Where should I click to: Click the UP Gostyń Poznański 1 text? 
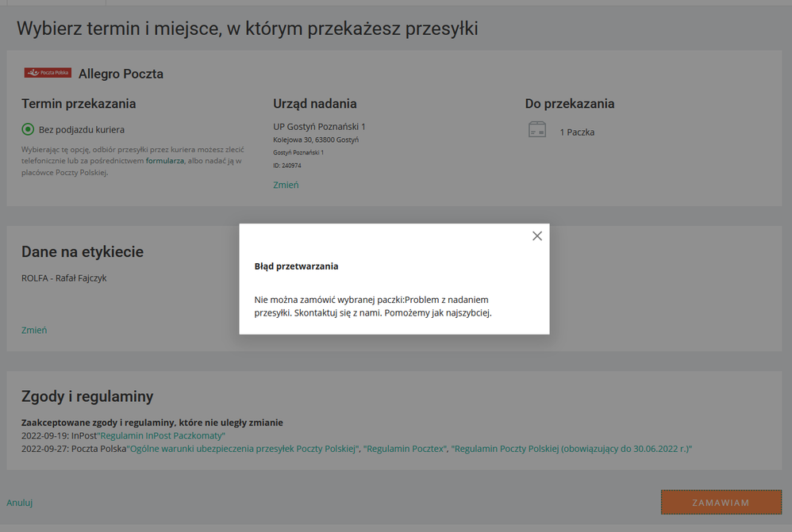click(319, 127)
